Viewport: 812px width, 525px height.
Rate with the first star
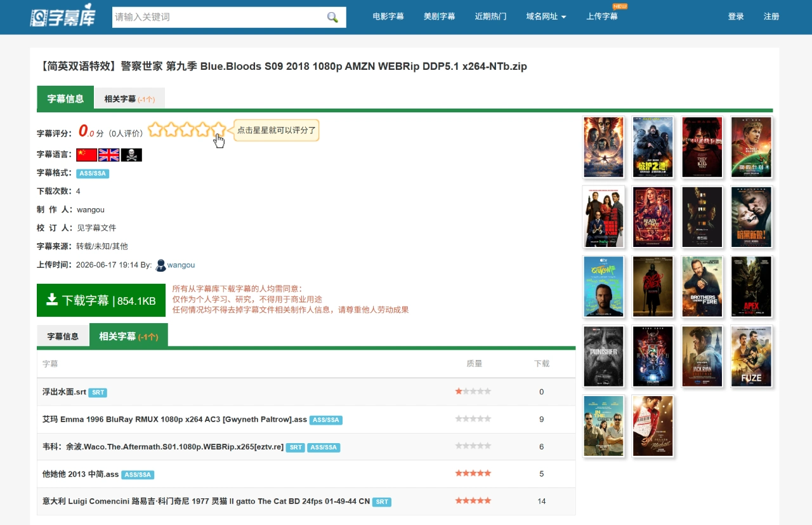pyautogui.click(x=155, y=130)
